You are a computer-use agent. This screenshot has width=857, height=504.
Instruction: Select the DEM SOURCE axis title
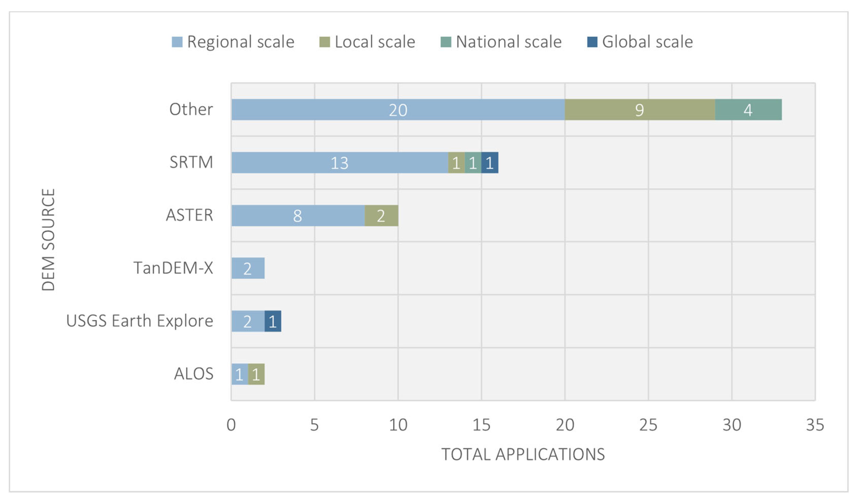[x=48, y=239]
